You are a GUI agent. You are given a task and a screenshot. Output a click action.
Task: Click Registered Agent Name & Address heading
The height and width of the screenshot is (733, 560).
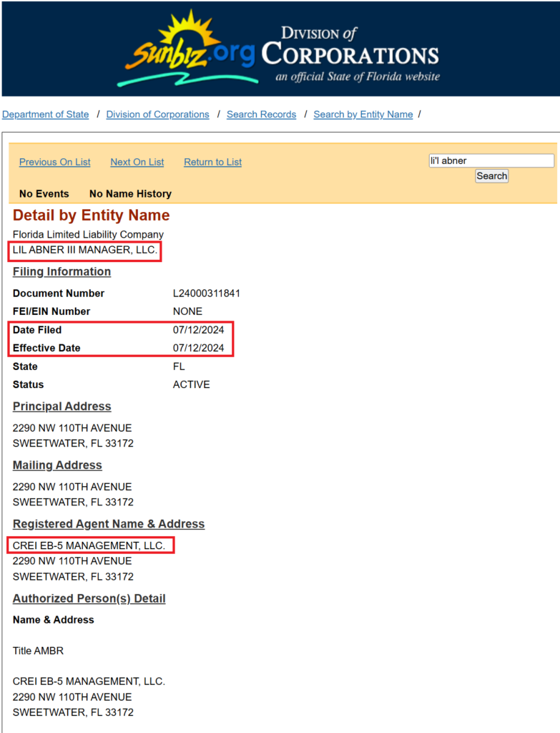click(109, 524)
